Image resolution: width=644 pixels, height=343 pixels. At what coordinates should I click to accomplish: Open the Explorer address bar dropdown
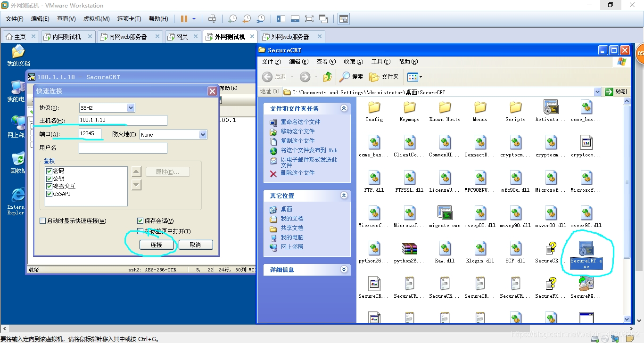click(x=598, y=92)
